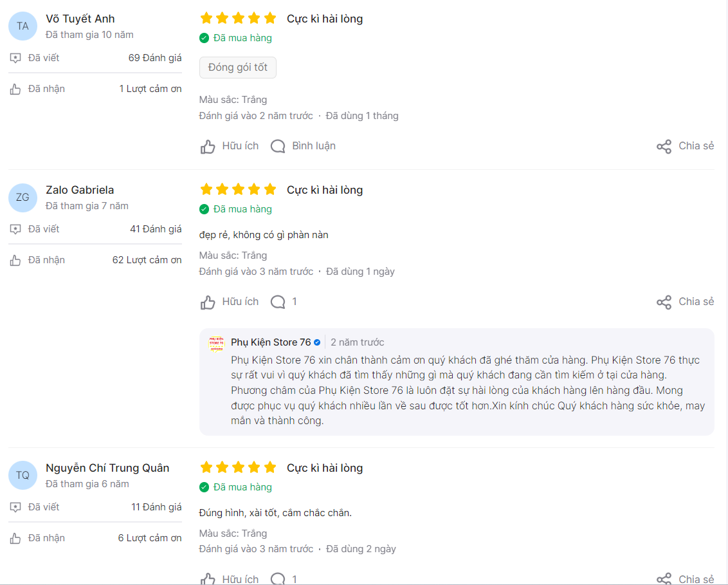Share Zalo Gabriela's review
728x585 pixels.
[686, 302]
